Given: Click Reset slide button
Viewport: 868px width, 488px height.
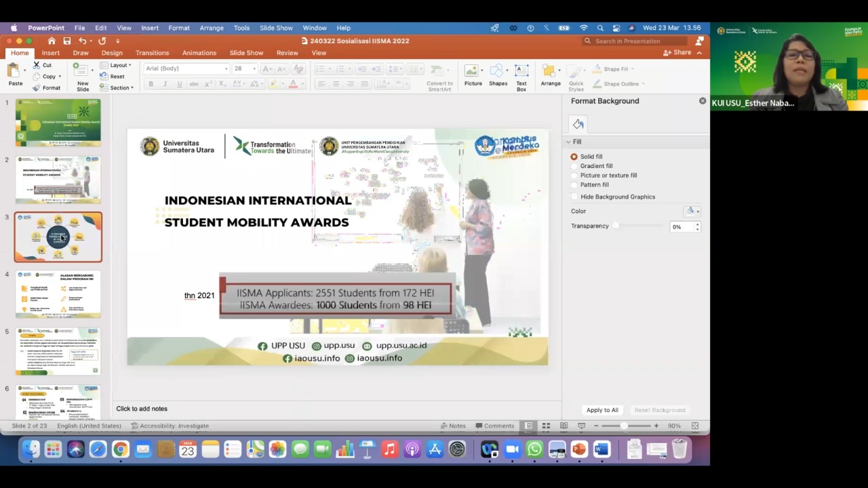Looking at the screenshot, I should [x=113, y=77].
